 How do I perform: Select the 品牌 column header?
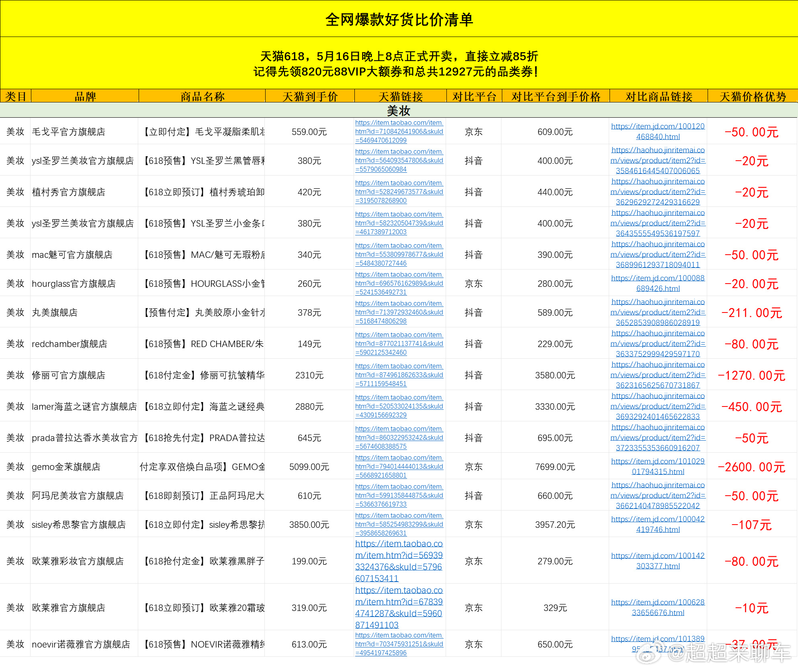(x=85, y=96)
